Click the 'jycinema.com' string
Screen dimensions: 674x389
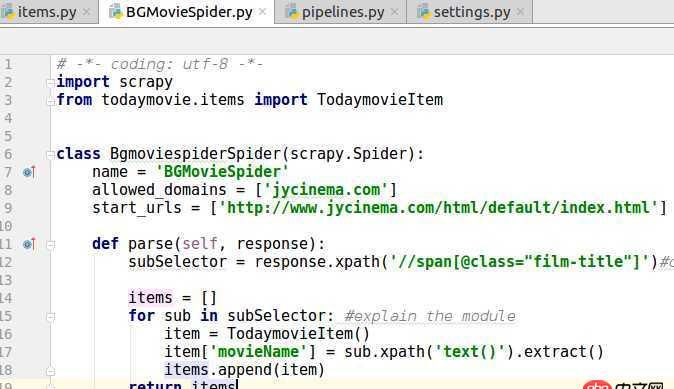pyautogui.click(x=326, y=190)
